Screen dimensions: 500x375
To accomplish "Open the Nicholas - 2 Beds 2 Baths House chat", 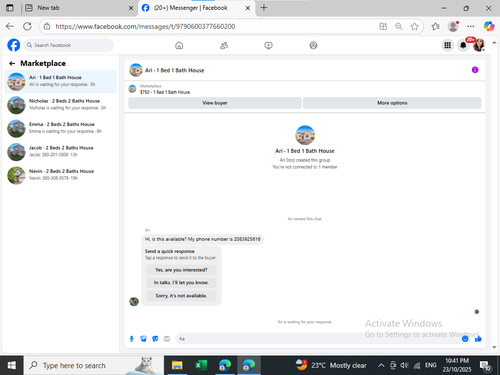I will (x=61, y=105).
